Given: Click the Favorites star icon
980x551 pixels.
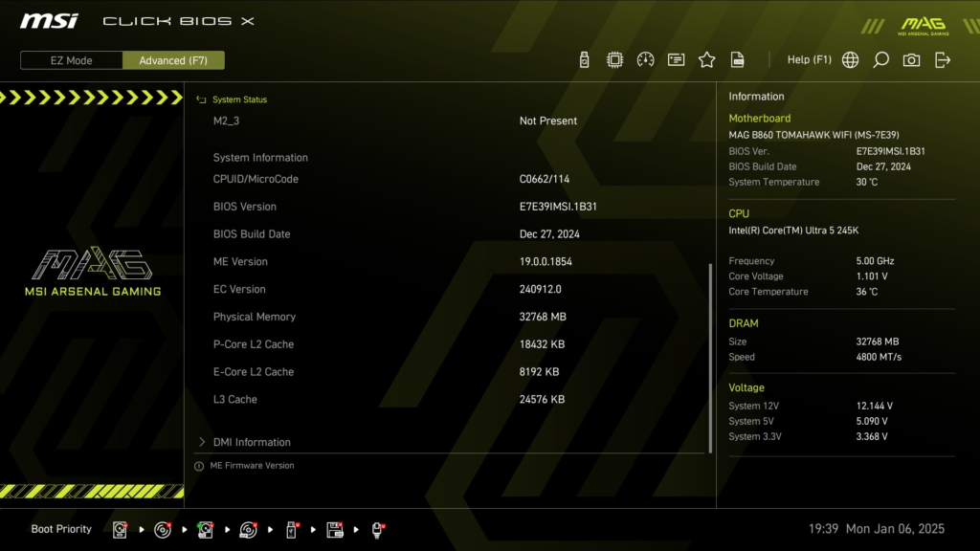Looking at the screenshot, I should [706, 59].
